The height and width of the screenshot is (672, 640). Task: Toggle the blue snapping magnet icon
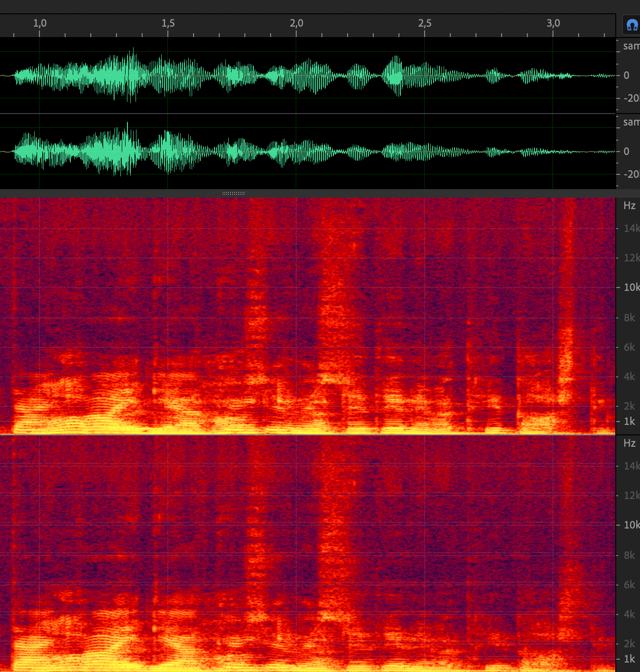pyautogui.click(x=632, y=25)
